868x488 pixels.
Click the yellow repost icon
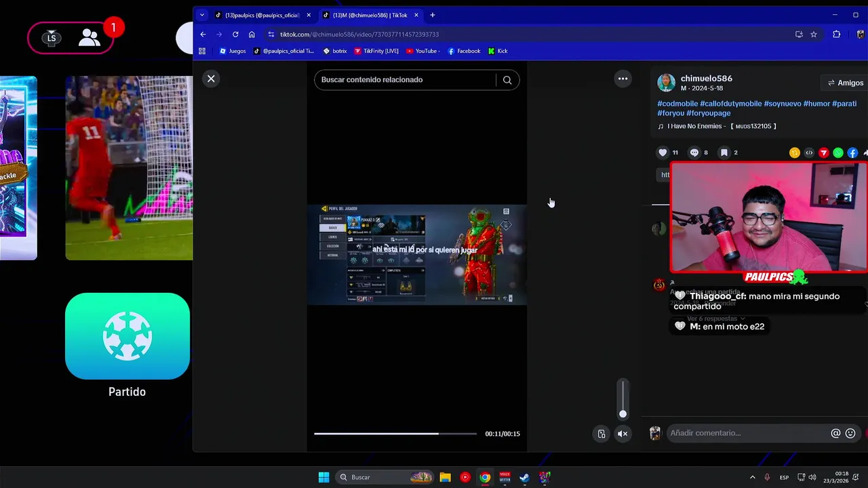795,153
